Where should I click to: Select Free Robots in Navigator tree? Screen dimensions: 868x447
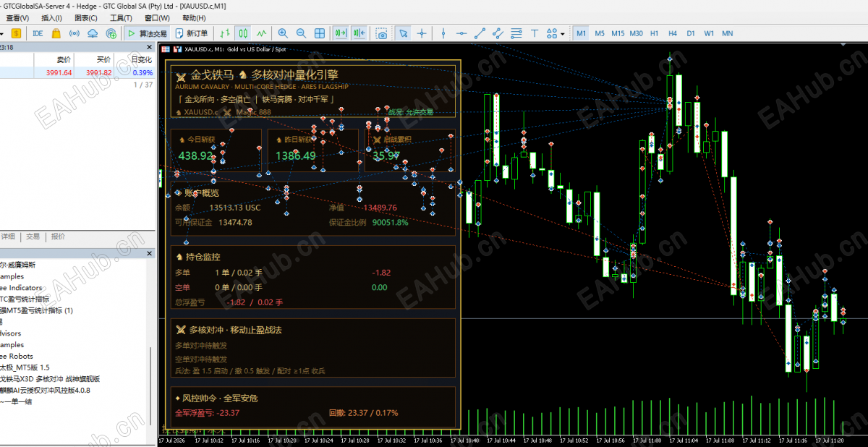[16, 356]
